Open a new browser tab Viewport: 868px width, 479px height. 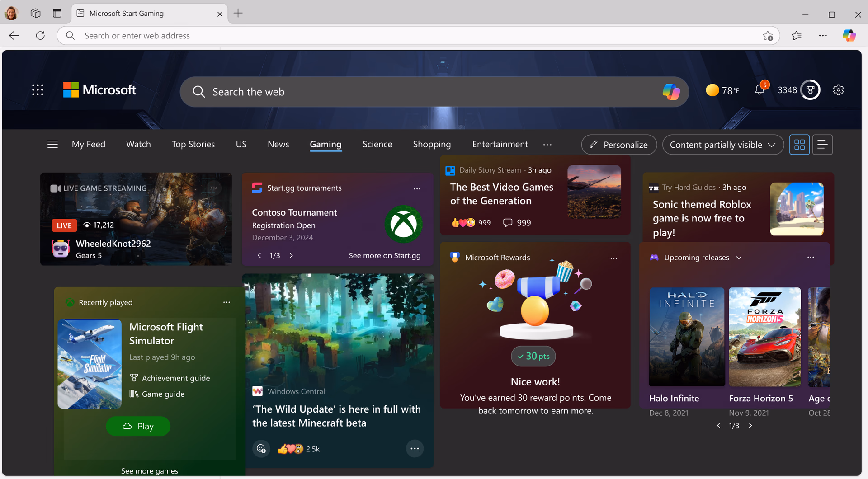(238, 14)
